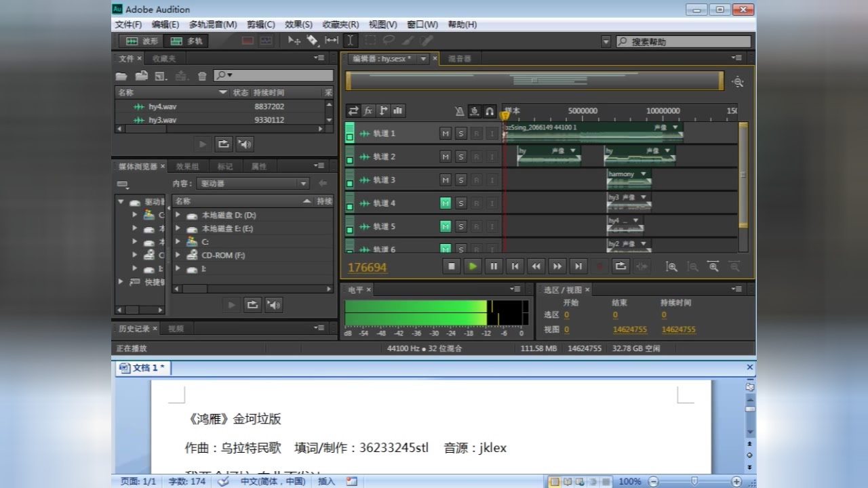Viewport: 868px width, 488px height.
Task: Click the track area vertical scrollbar
Action: tap(743, 175)
